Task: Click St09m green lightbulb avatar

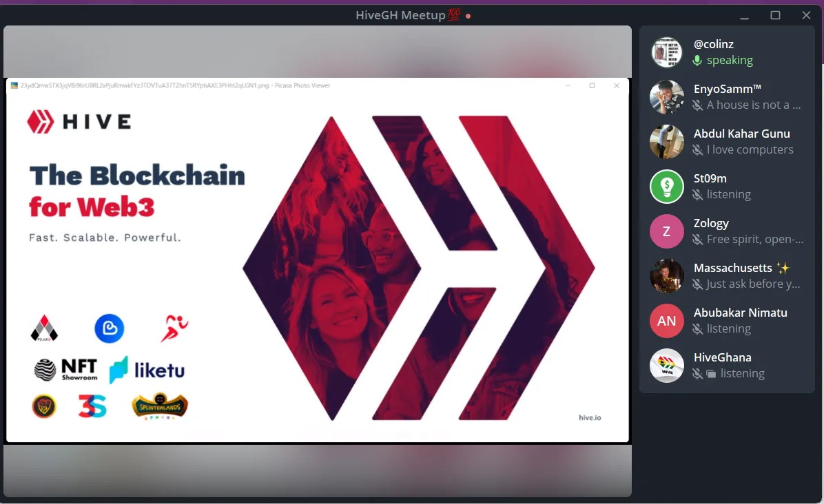Action: (667, 187)
